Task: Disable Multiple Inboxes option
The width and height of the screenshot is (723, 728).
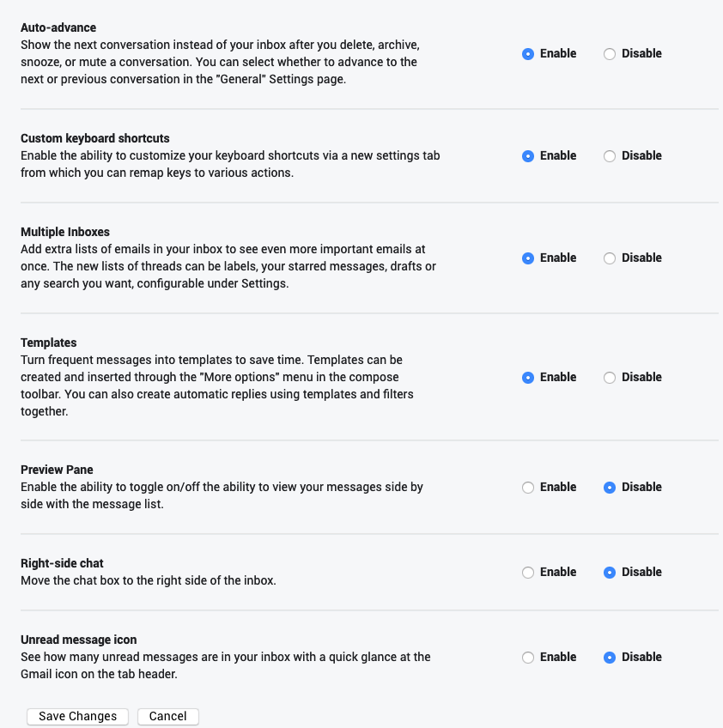Action: pos(610,258)
